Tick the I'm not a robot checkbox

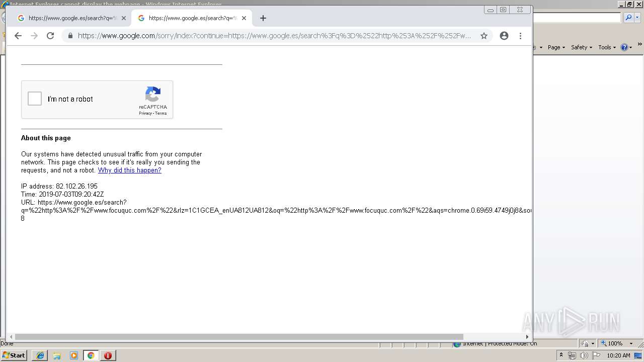pyautogui.click(x=35, y=99)
